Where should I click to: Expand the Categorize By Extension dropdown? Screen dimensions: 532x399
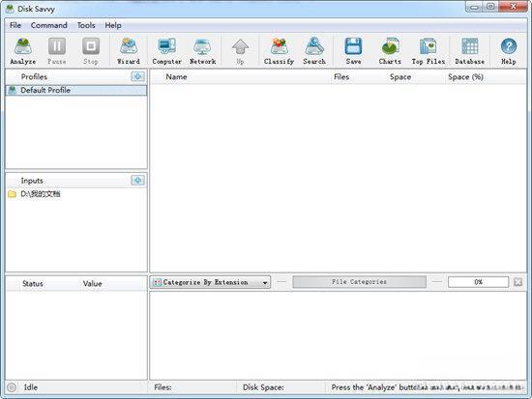coord(210,282)
